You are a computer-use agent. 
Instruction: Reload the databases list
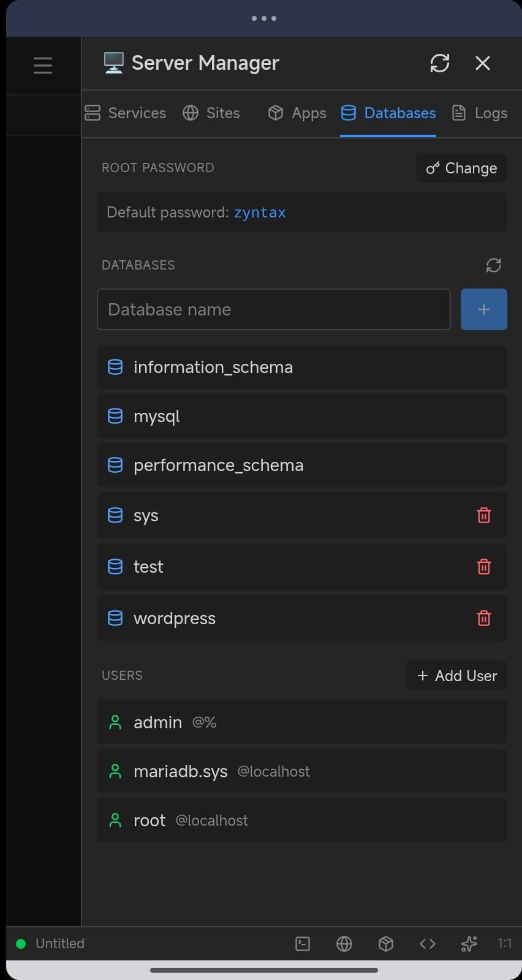(x=493, y=265)
